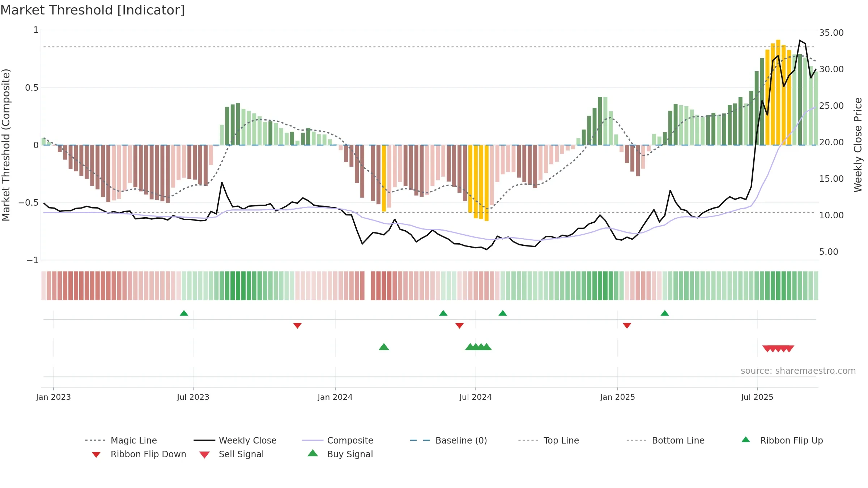868x488 pixels.
Task: Click the source: sharemaestro.com text
Action: tap(798, 371)
